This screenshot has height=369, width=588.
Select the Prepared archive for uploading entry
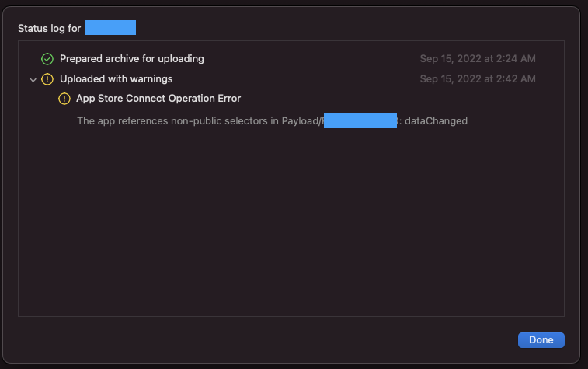pos(131,59)
